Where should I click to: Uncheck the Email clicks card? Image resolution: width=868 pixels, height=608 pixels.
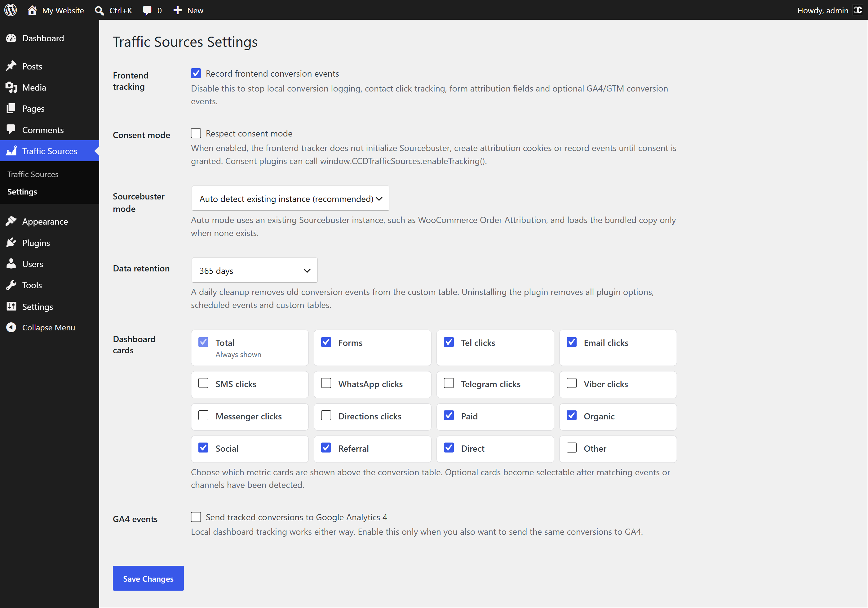coord(572,342)
